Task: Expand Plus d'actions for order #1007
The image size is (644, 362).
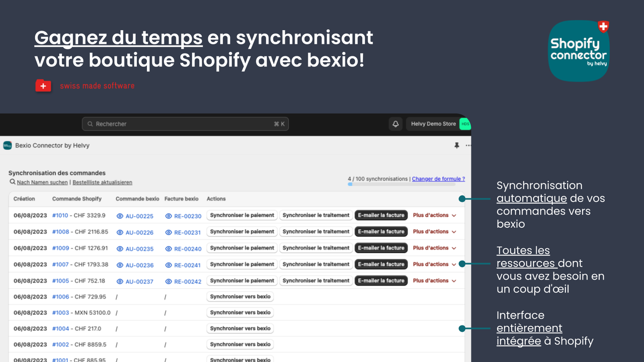Action: coord(435,264)
